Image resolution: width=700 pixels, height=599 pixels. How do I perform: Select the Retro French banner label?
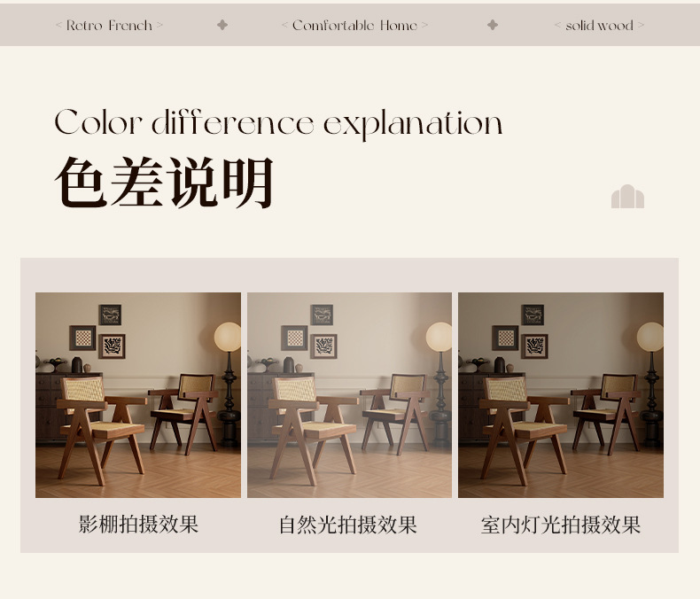coord(109,26)
